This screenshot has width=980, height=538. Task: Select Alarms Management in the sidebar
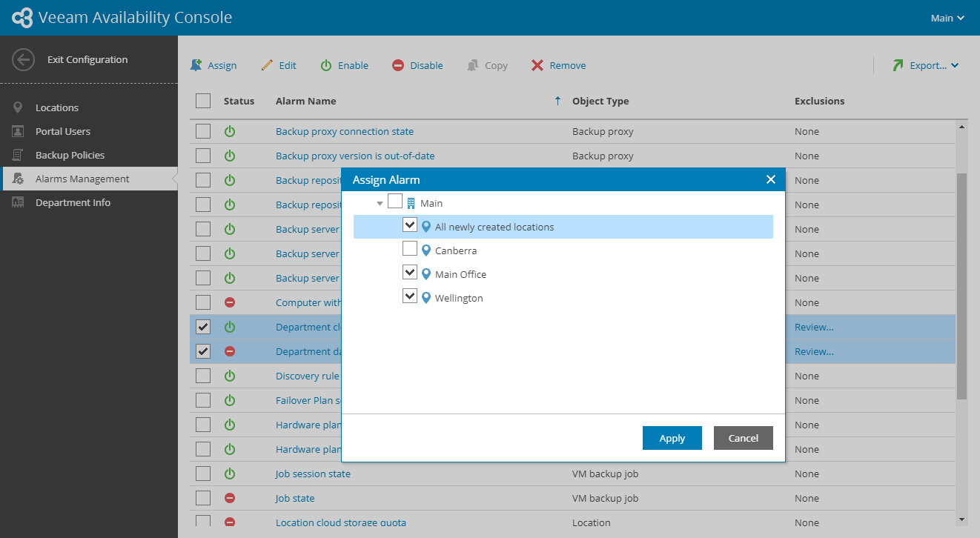click(x=89, y=179)
